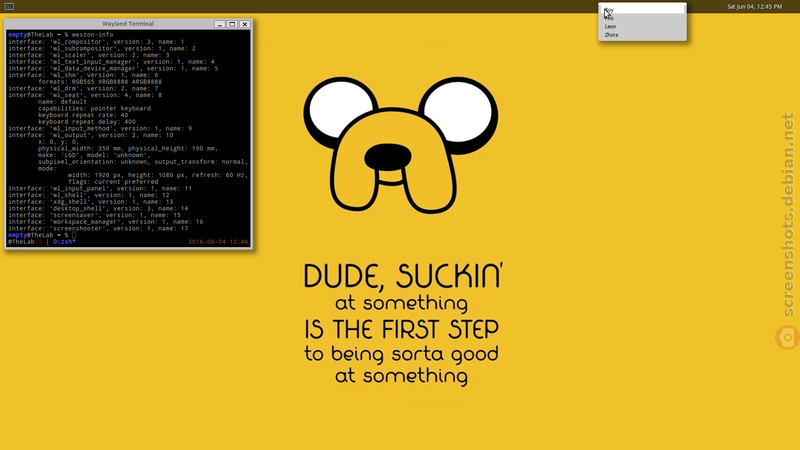This screenshot has height=450, width=800.
Task: Click the 'wl_subcompositor' interface line
Action: pyautogui.click(x=102, y=48)
